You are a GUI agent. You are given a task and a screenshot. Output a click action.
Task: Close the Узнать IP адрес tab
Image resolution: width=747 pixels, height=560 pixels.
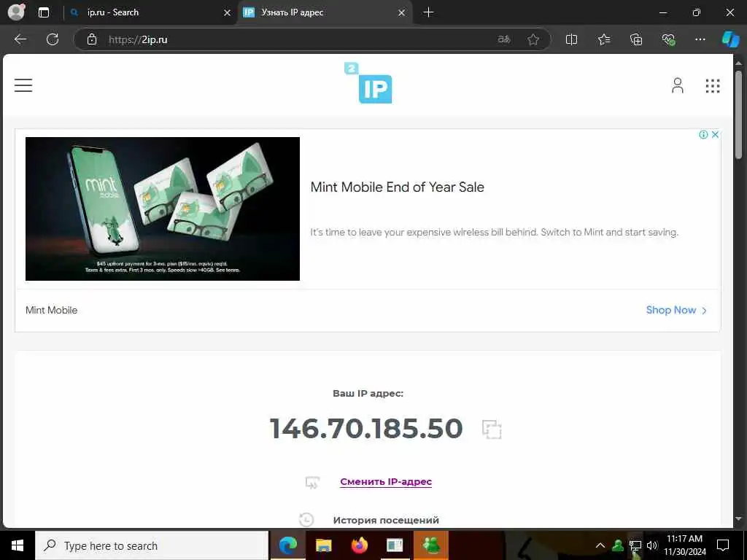click(x=402, y=13)
